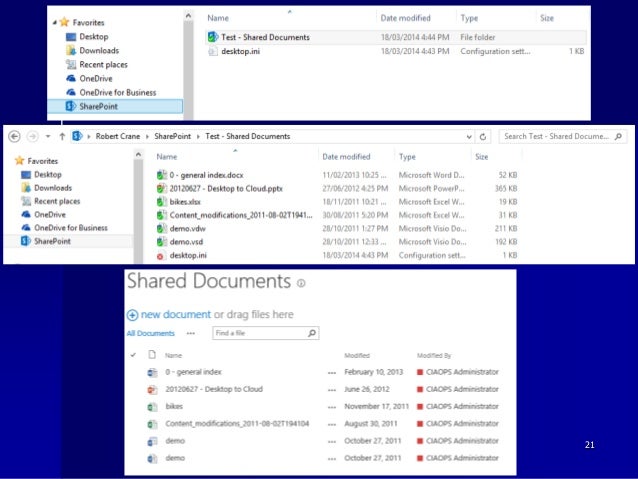The width and height of the screenshot is (638, 479).
Task: Open 0 - general index Word icon in SharePoint
Action: click(152, 372)
